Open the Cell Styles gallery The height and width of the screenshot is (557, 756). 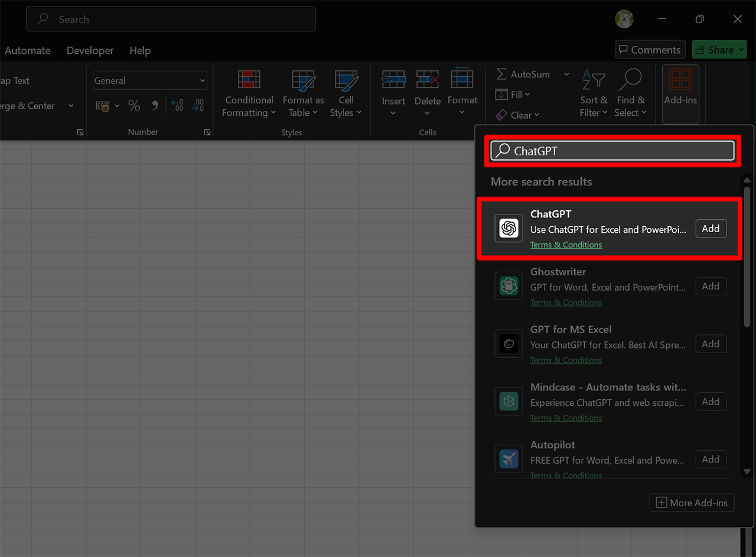tap(346, 95)
